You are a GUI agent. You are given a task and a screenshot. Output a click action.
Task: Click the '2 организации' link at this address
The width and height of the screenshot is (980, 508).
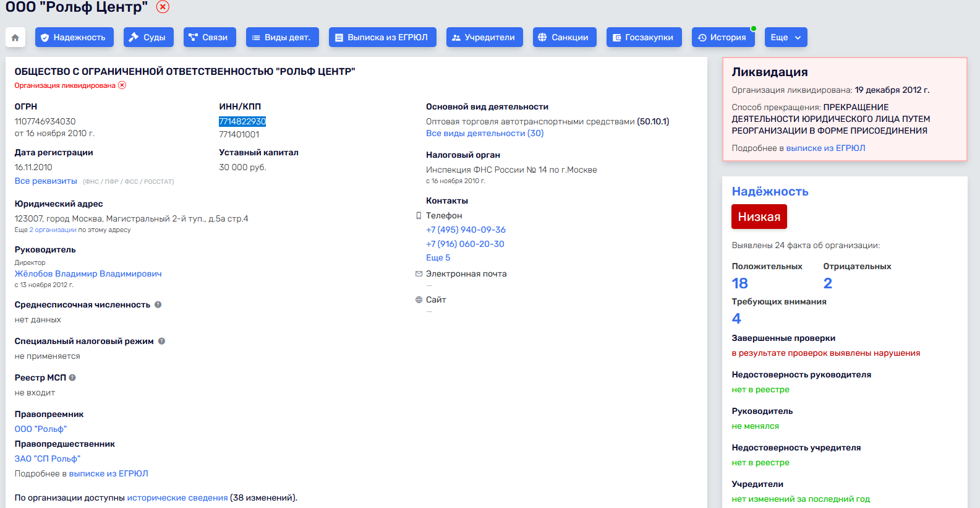(53, 230)
